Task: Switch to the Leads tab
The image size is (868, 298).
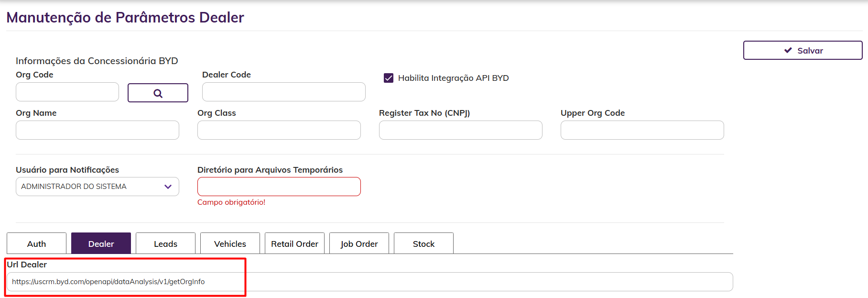Action: point(165,243)
